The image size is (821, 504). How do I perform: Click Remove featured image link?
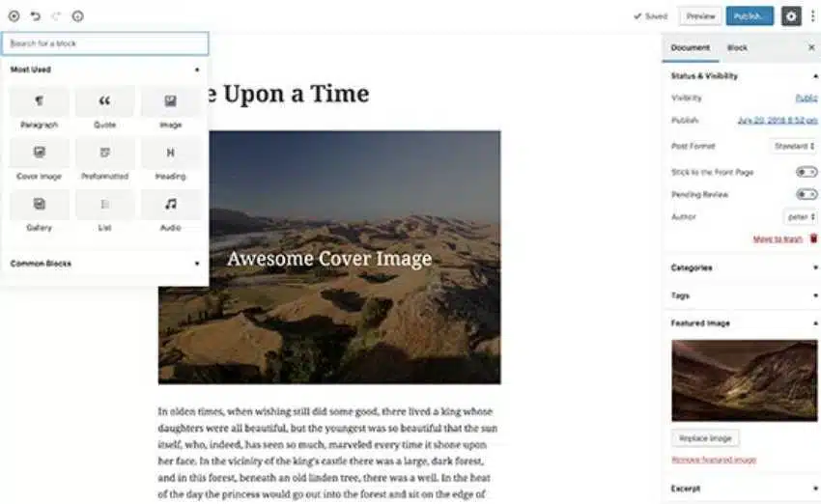[714, 460]
